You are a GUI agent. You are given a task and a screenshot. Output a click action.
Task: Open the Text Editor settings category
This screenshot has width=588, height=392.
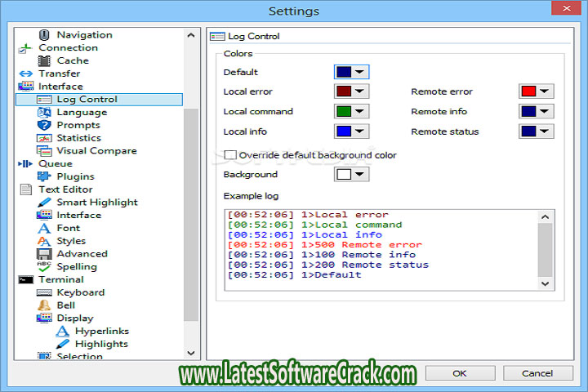66,189
